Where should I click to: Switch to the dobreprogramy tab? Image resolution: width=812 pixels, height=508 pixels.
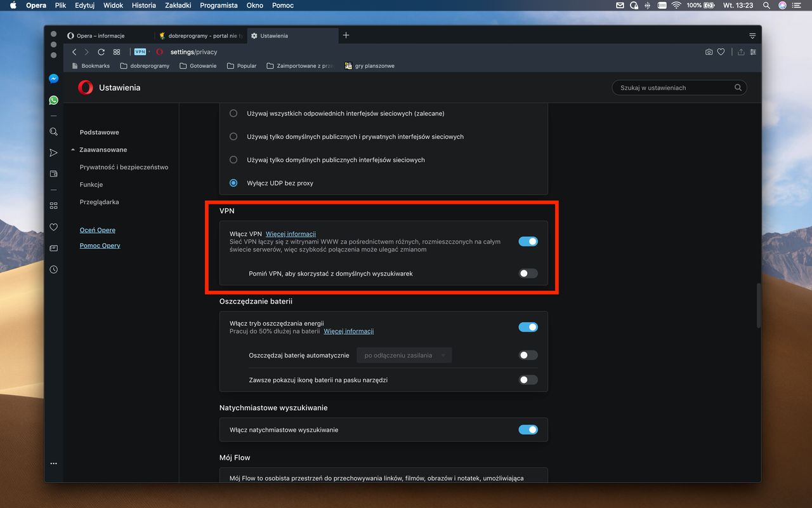tap(200, 36)
